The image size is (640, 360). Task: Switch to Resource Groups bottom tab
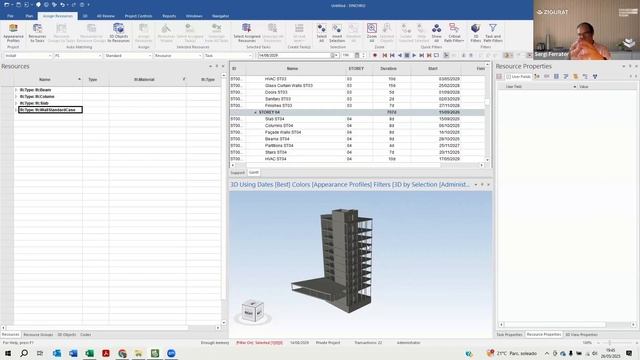pyautogui.click(x=38, y=335)
